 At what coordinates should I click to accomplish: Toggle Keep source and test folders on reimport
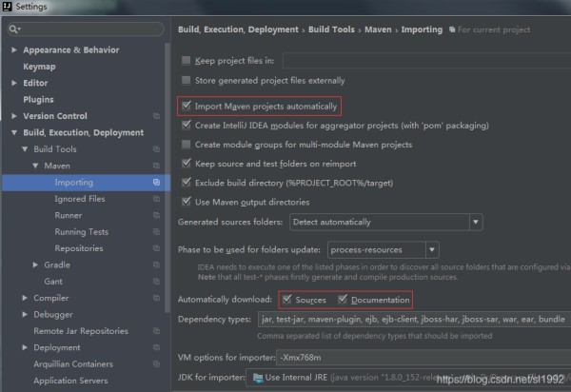pyautogui.click(x=187, y=164)
